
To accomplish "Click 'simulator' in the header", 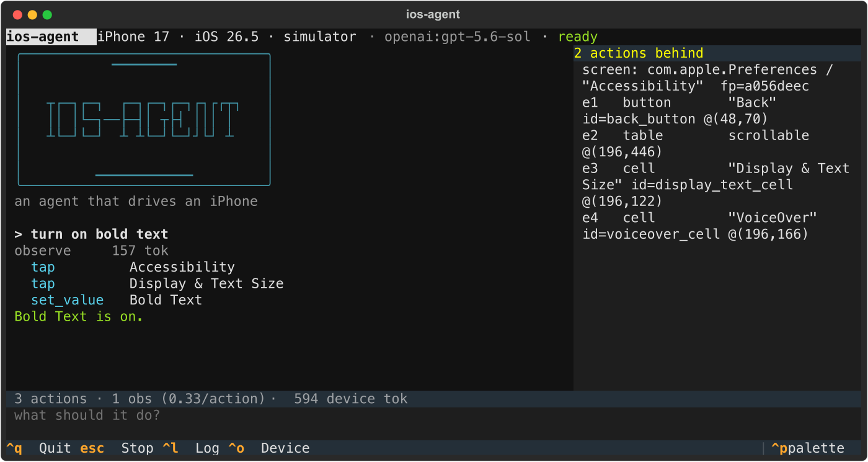I will tap(320, 37).
